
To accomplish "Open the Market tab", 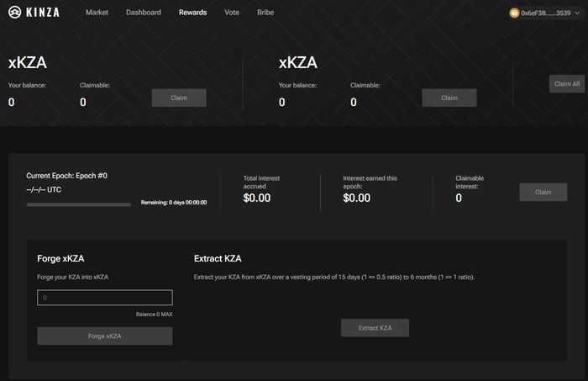I will (x=97, y=13).
